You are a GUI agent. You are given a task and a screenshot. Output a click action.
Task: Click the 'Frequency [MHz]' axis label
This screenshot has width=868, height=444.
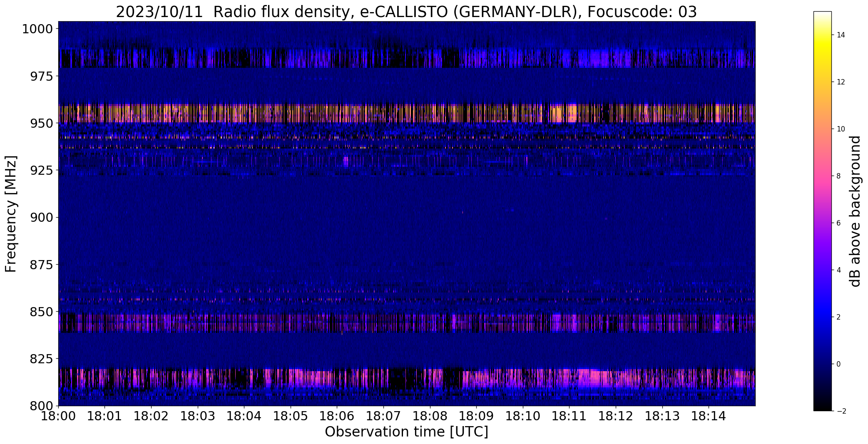(x=11, y=214)
